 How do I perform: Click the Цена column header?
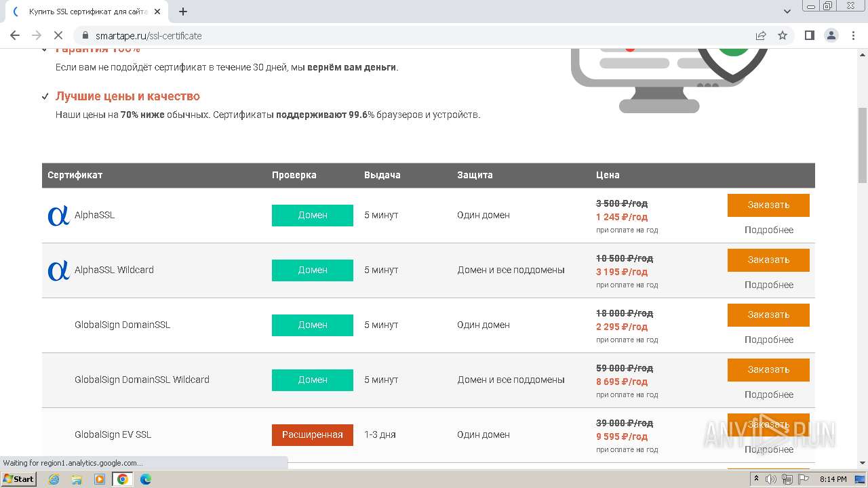pos(608,175)
